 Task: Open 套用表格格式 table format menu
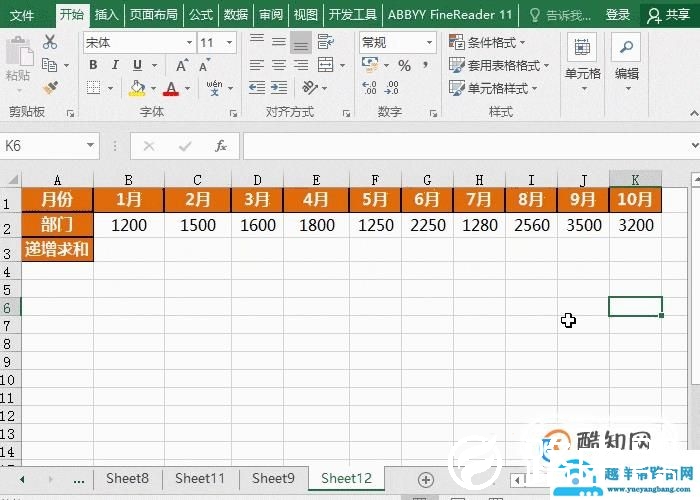pyautogui.click(x=499, y=66)
